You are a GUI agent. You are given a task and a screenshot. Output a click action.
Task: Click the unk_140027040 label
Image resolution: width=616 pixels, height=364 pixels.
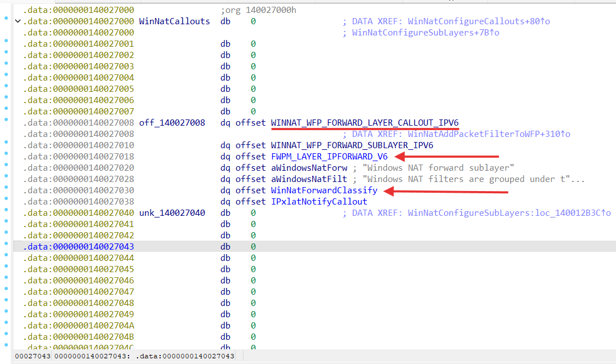172,213
